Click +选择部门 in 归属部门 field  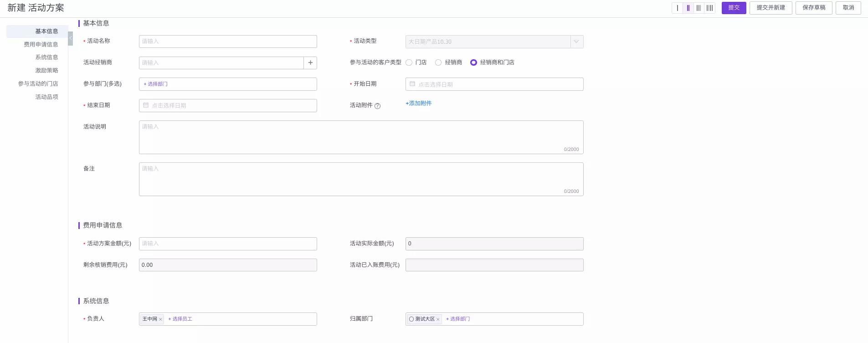458,319
